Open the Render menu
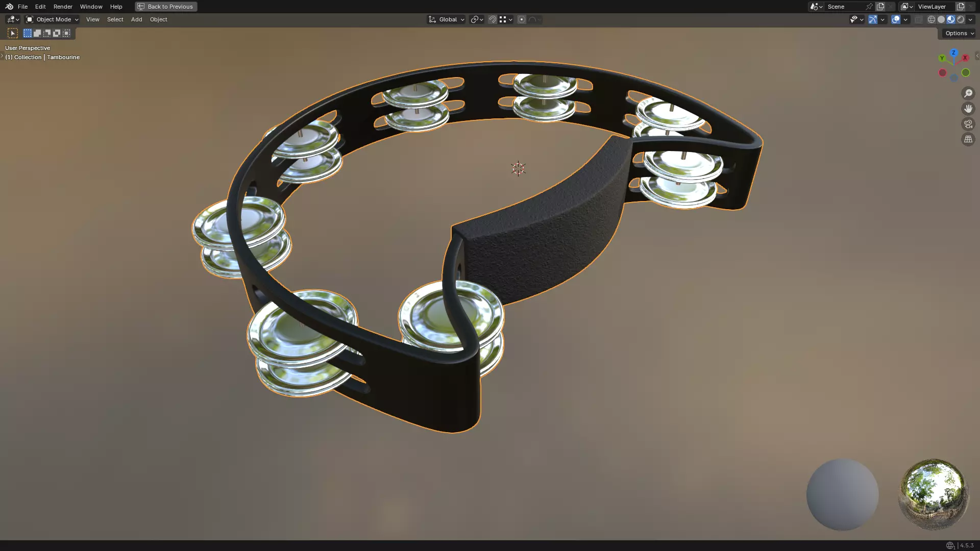Screen dimensions: 980x551 coord(63,7)
